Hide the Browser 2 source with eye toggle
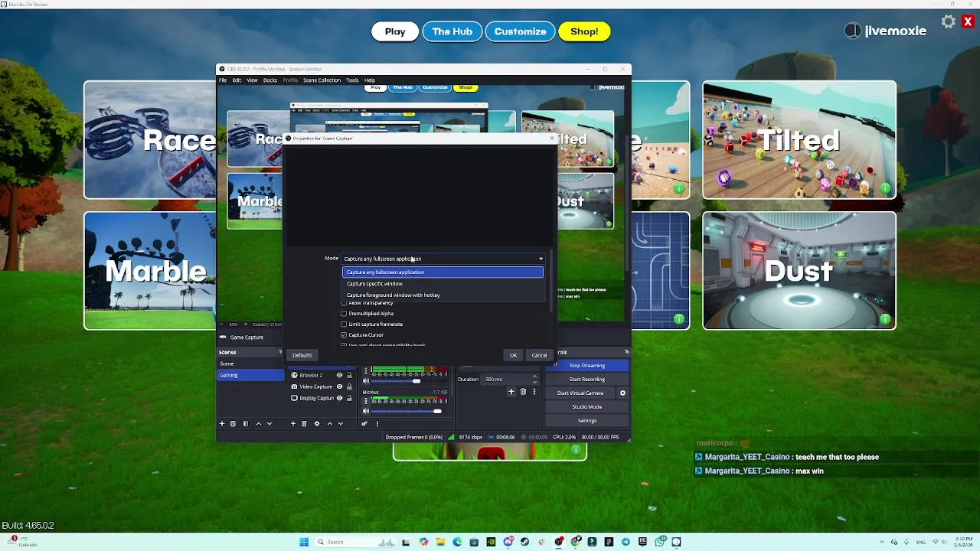980x551 pixels. 339,375
